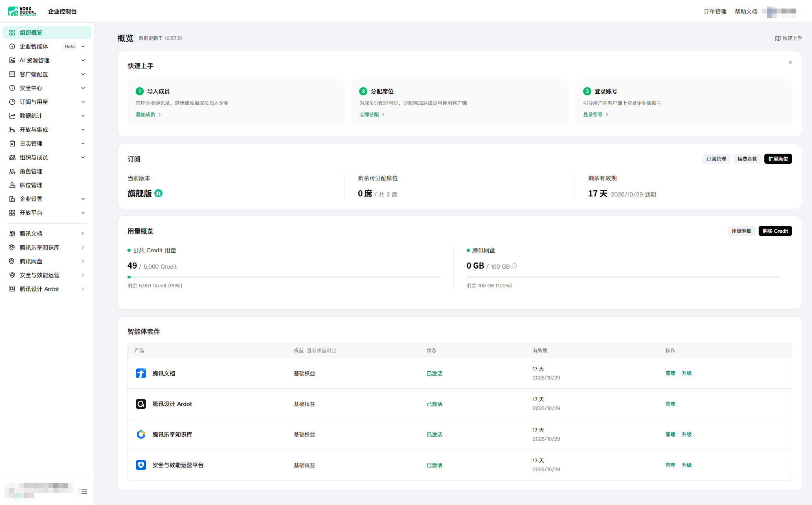This screenshot has width=812, height=505.
Task: Click the info icon next to 100 GB
Action: click(x=514, y=266)
